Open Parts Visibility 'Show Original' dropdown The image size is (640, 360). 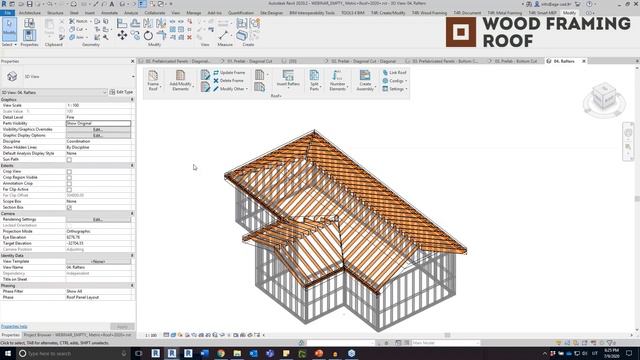98,123
